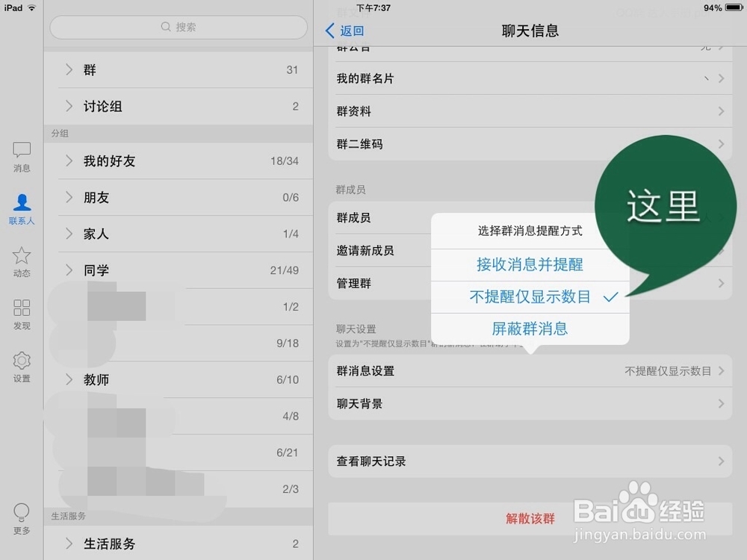Expand the 讨论组 row

[179, 106]
